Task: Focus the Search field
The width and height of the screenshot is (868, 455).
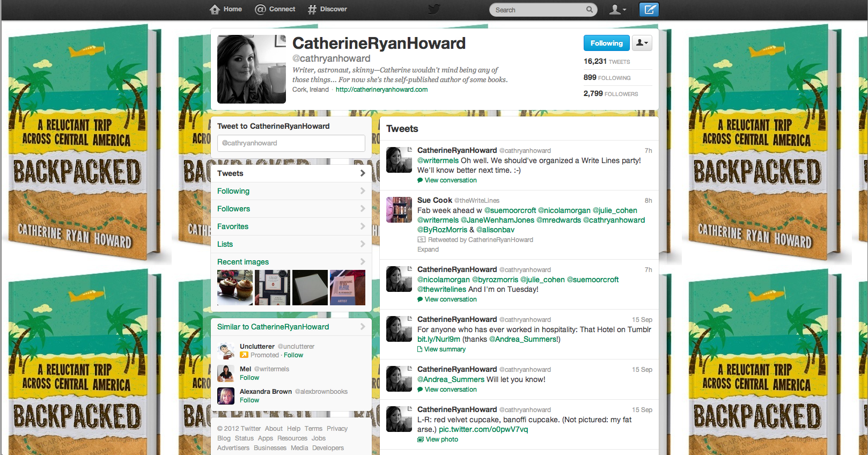Action: (543, 10)
